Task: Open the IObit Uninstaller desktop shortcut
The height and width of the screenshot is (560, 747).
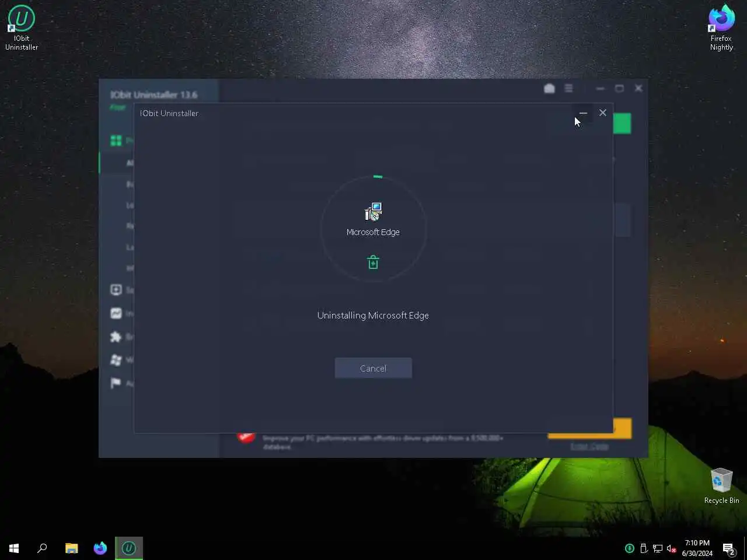Action: coord(22,27)
